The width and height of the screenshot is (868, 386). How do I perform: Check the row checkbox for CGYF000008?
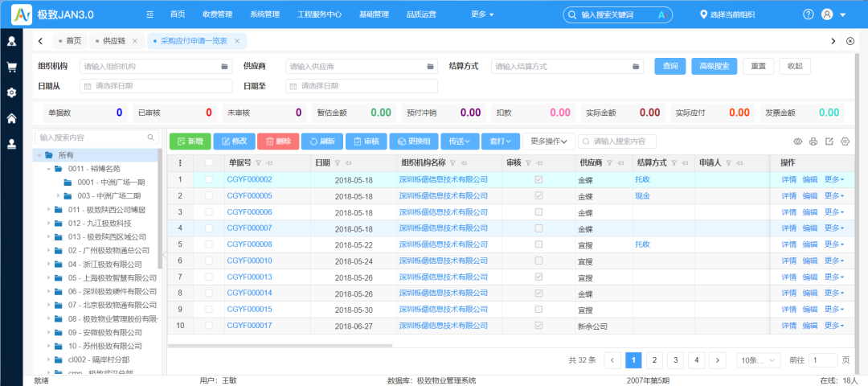click(209, 244)
